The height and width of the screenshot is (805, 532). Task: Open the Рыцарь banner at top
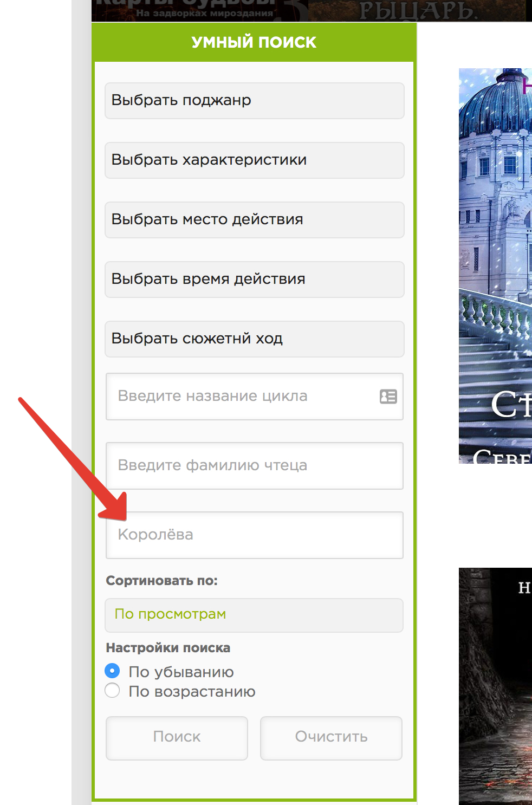click(417, 10)
